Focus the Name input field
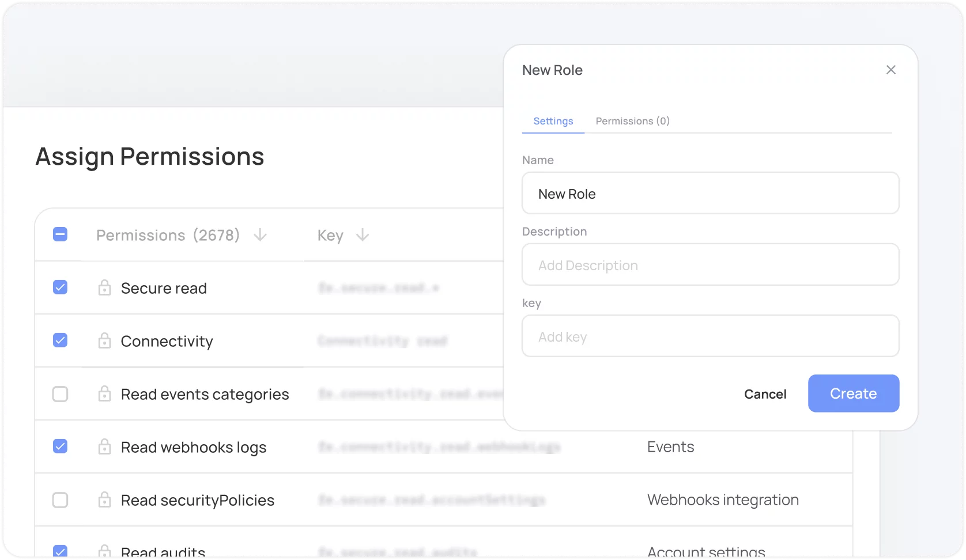This screenshot has height=560, width=966. click(x=710, y=194)
